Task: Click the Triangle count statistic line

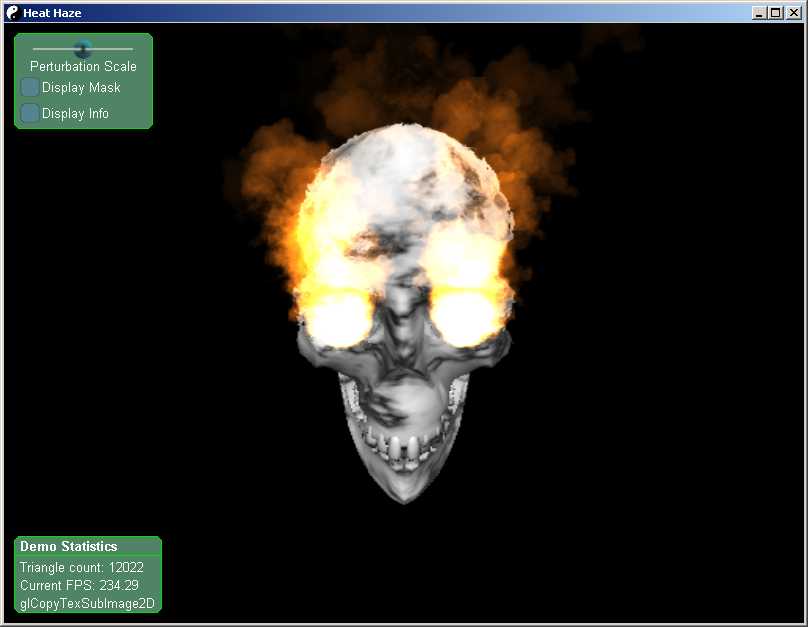Action: coord(82,567)
